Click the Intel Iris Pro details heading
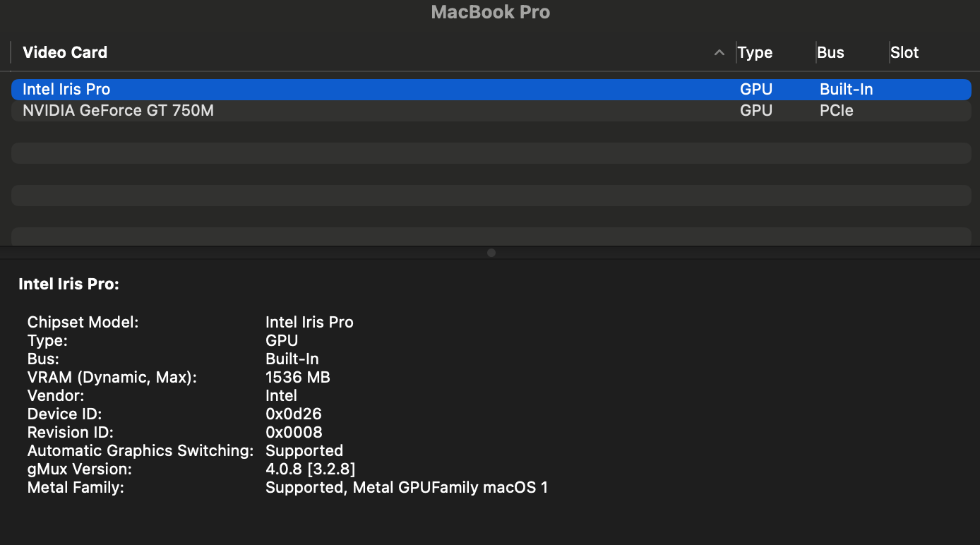The width and height of the screenshot is (980, 545). 68,285
